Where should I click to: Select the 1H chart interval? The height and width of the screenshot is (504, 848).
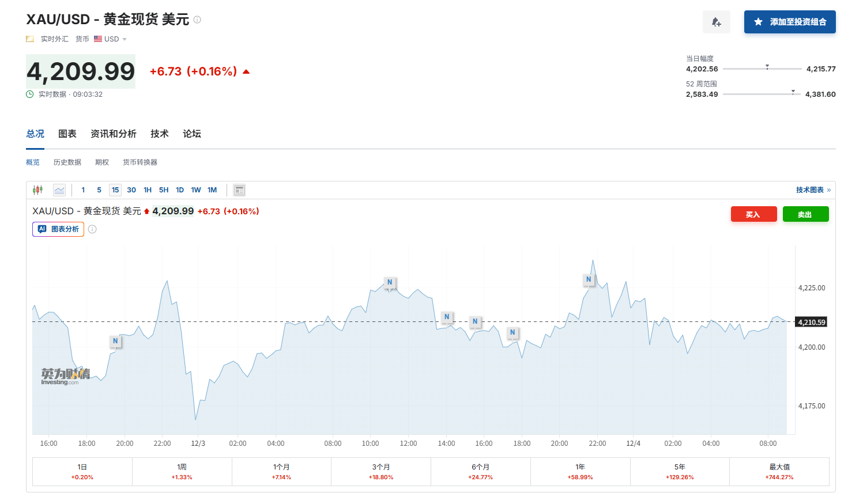148,190
